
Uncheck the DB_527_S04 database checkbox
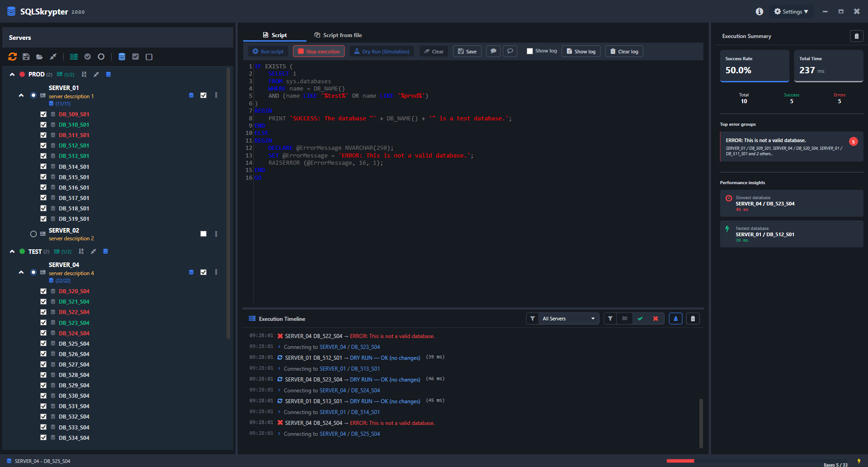pos(43,364)
